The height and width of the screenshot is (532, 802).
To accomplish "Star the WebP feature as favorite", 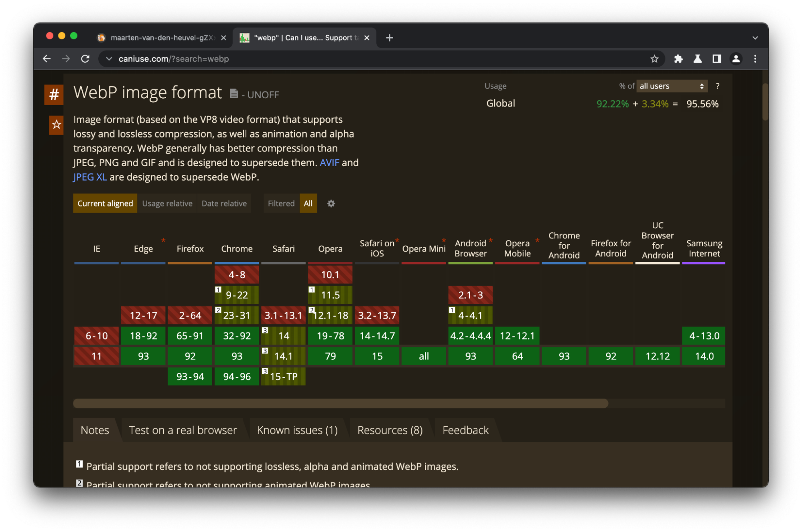I will (56, 125).
